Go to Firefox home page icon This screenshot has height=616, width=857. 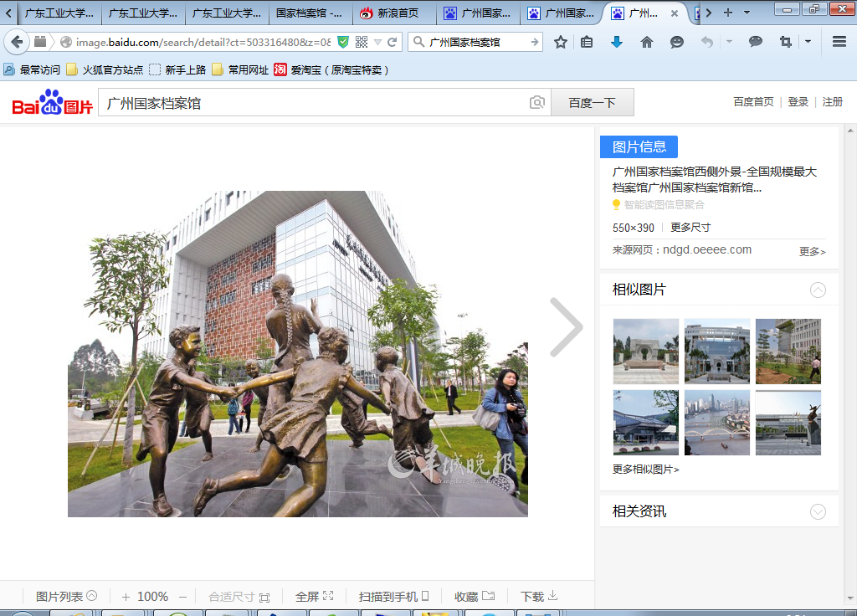click(x=646, y=42)
